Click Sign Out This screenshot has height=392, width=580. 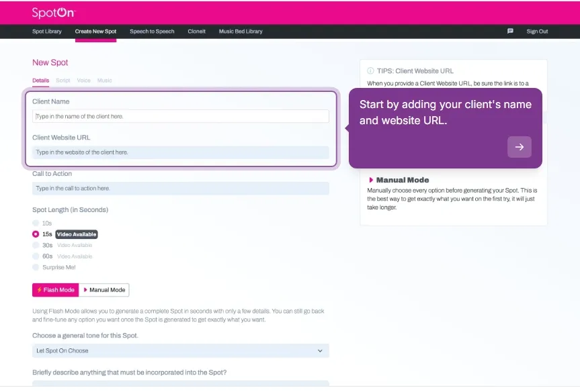point(537,32)
